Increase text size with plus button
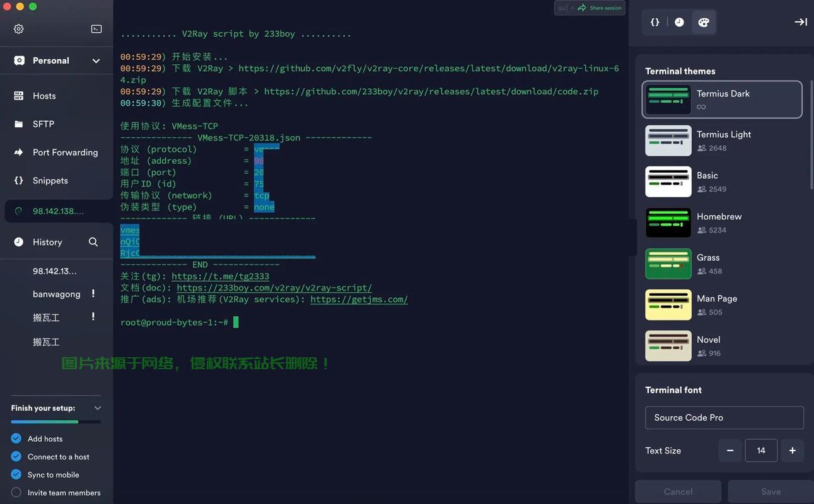 [792, 450]
